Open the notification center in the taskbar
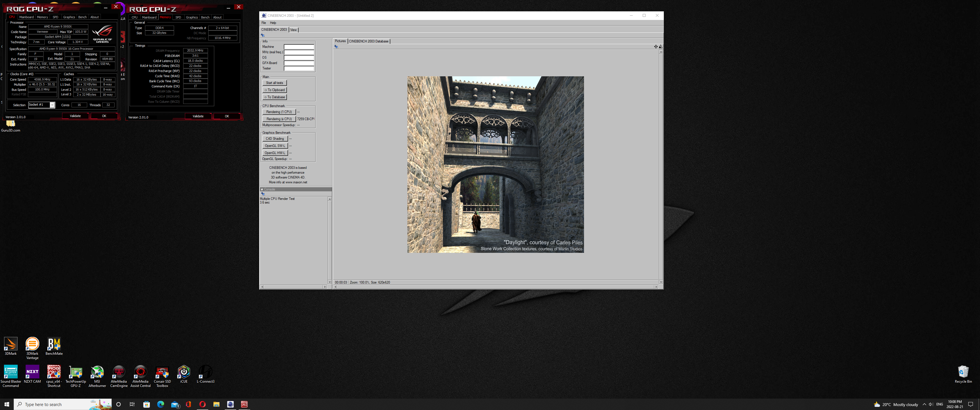The height and width of the screenshot is (410, 980). [971, 404]
